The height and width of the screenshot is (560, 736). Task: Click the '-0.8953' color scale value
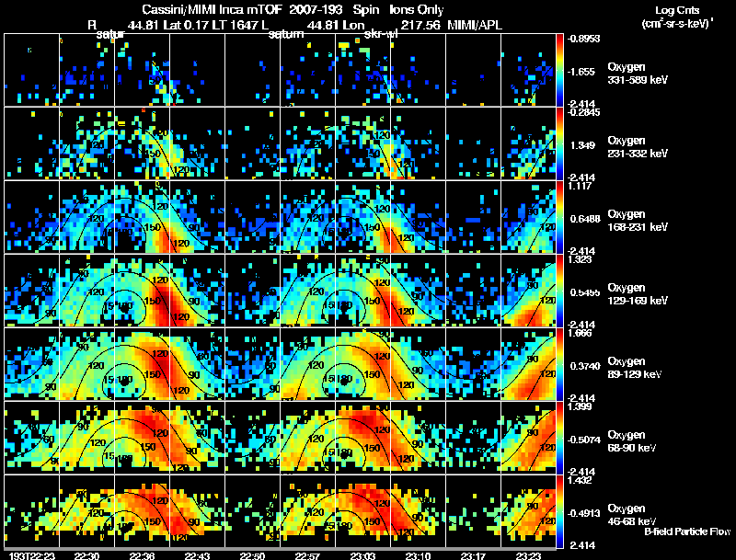tap(583, 39)
